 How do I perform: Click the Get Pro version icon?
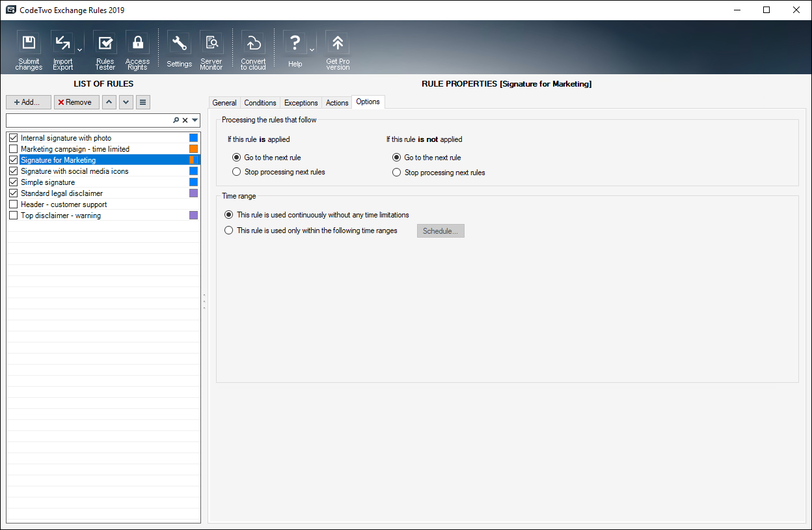click(338, 43)
